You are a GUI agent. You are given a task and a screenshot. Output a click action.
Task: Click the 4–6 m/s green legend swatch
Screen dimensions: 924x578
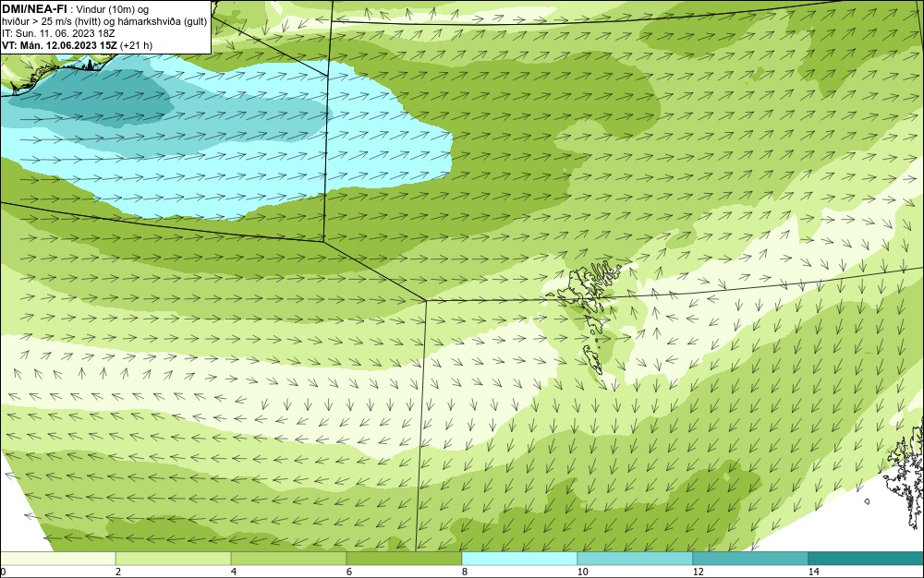(x=288, y=559)
